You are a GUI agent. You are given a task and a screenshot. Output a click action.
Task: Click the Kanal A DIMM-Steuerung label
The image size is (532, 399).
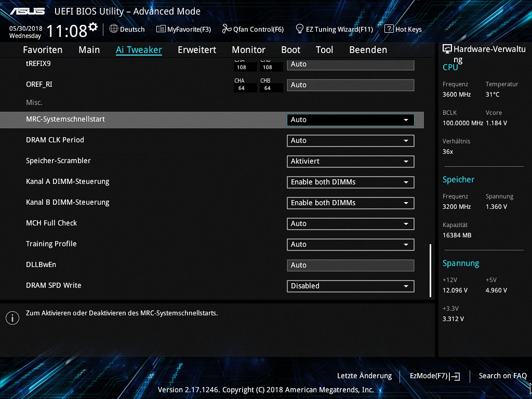point(68,181)
